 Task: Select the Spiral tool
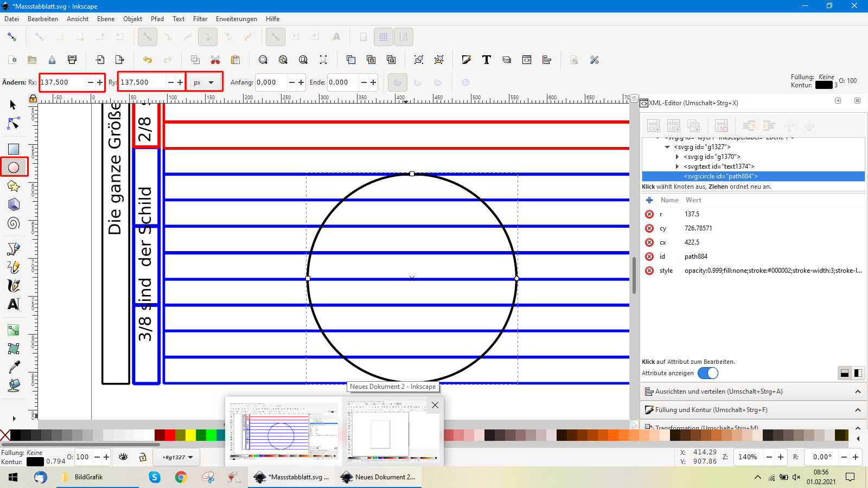click(14, 223)
